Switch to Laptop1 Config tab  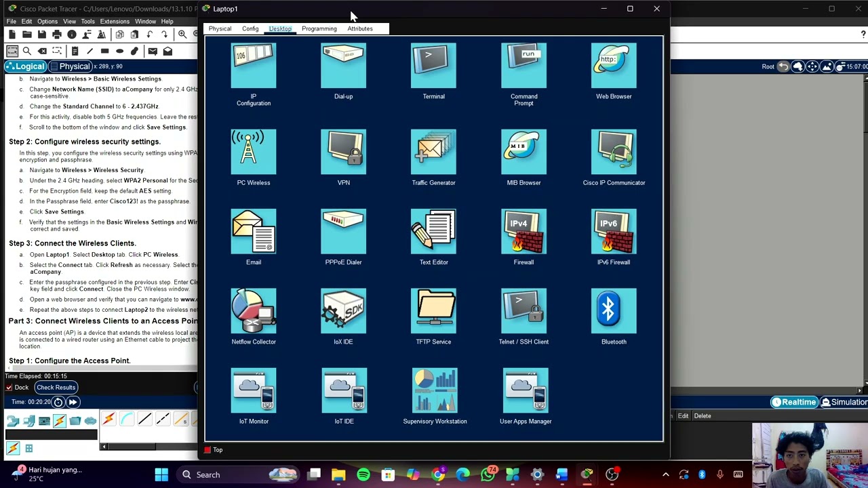pos(250,28)
